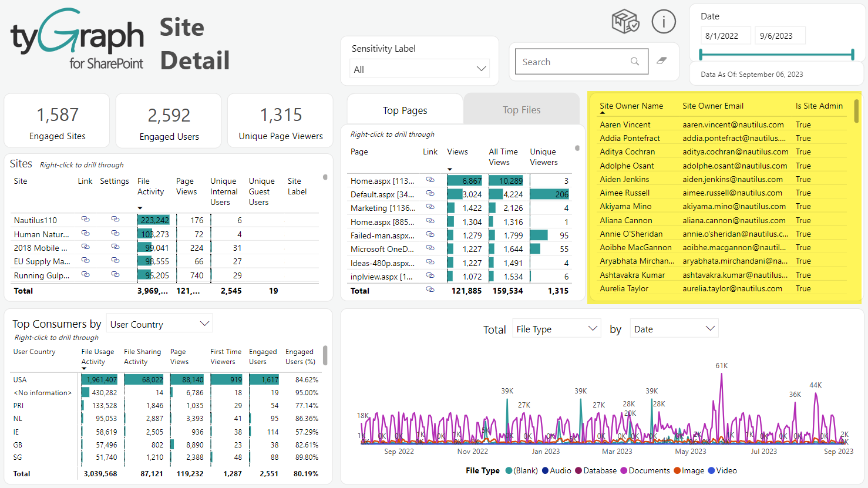Sort by Site Owner Name column header
868x488 pixels.
point(631,106)
